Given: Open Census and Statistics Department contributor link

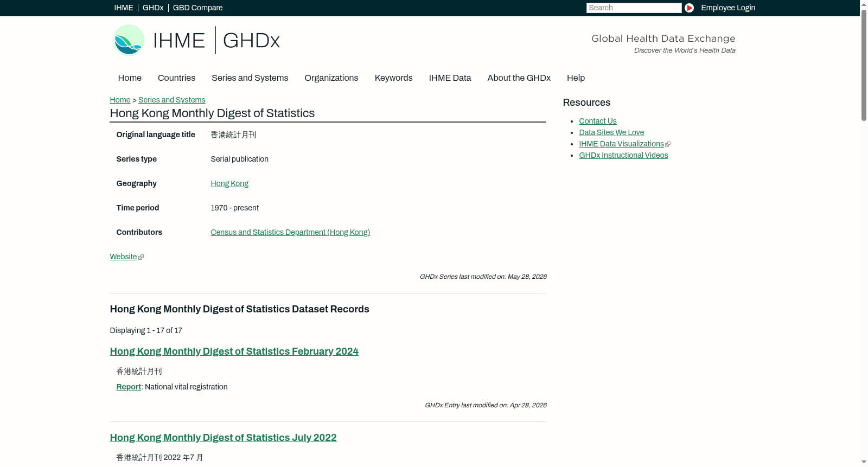Looking at the screenshot, I should click(x=290, y=232).
